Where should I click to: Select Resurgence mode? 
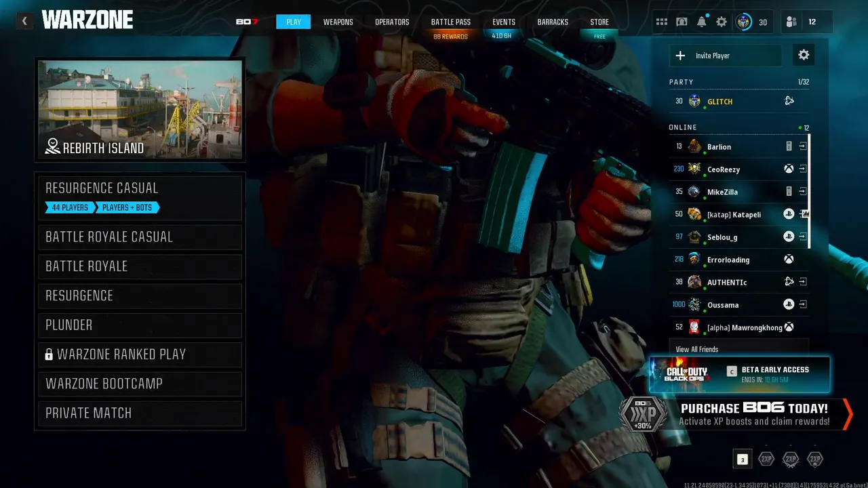(x=140, y=296)
